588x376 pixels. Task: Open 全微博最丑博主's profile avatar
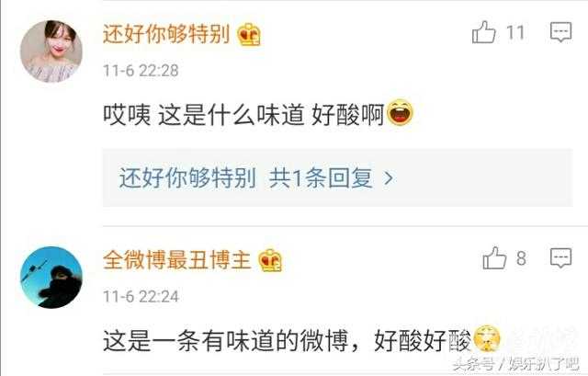tap(51, 278)
